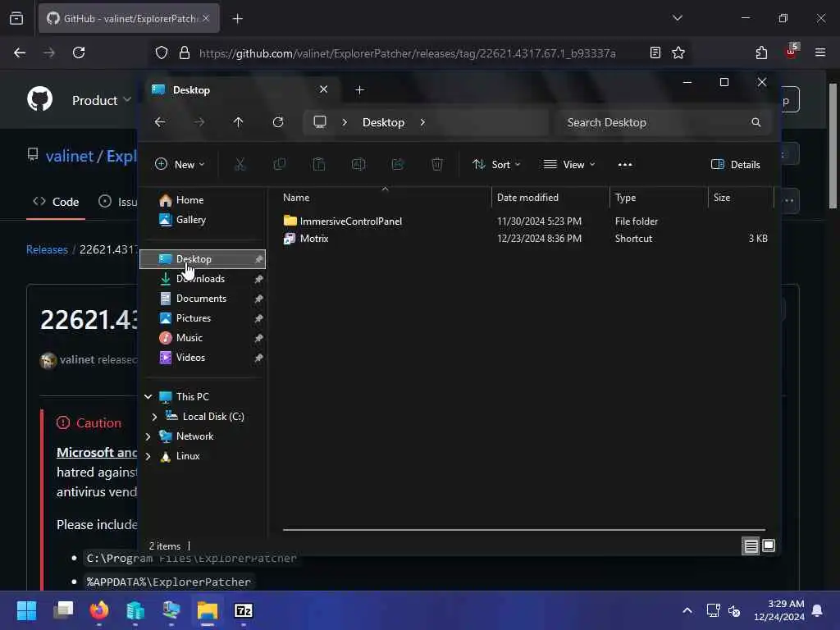
Task: Select the ImmersiveControlPanel folder
Action: [x=350, y=221]
